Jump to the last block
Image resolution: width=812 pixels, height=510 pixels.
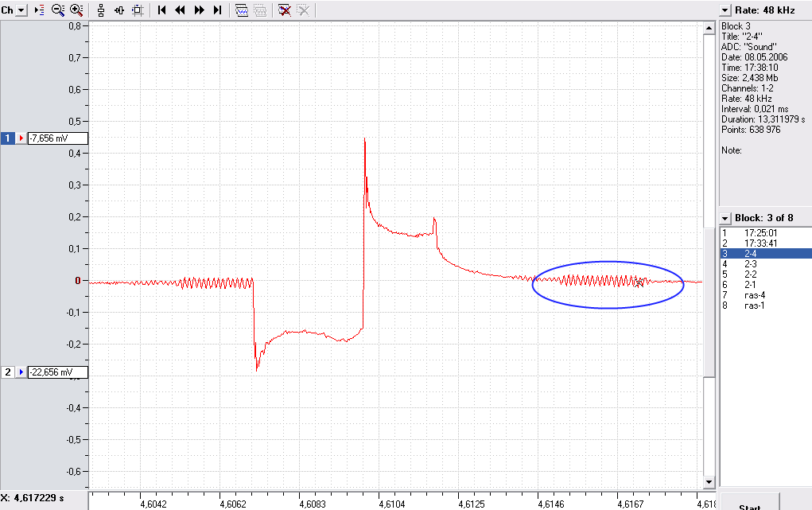tap(217, 10)
